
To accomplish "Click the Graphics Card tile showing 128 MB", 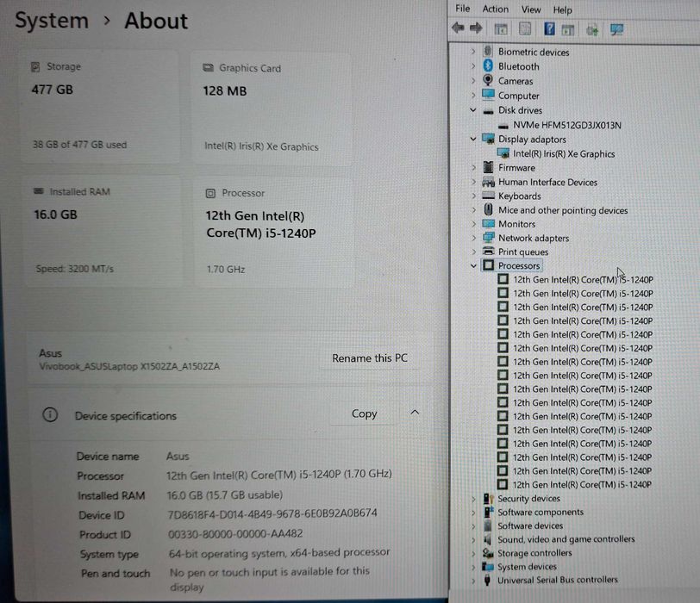I will pyautogui.click(x=272, y=108).
